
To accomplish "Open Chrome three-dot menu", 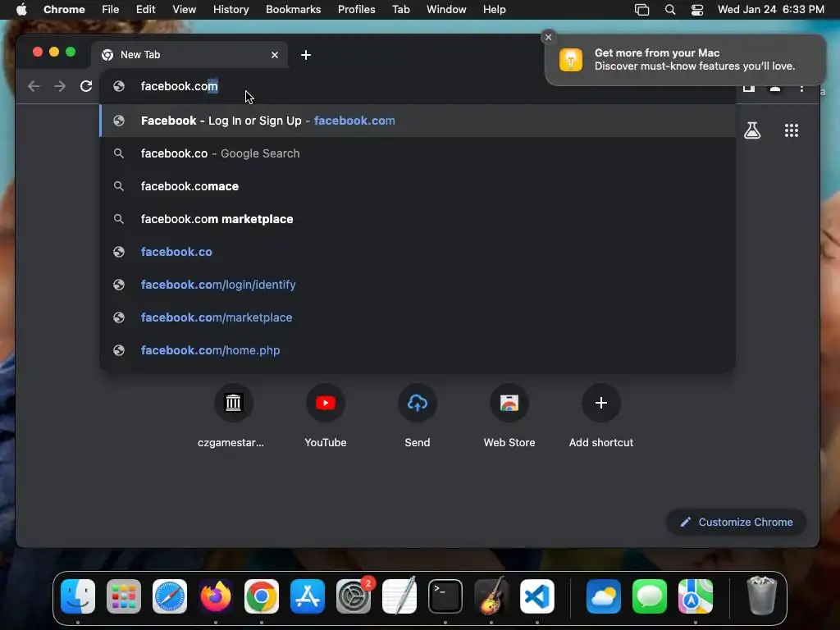I will [801, 87].
